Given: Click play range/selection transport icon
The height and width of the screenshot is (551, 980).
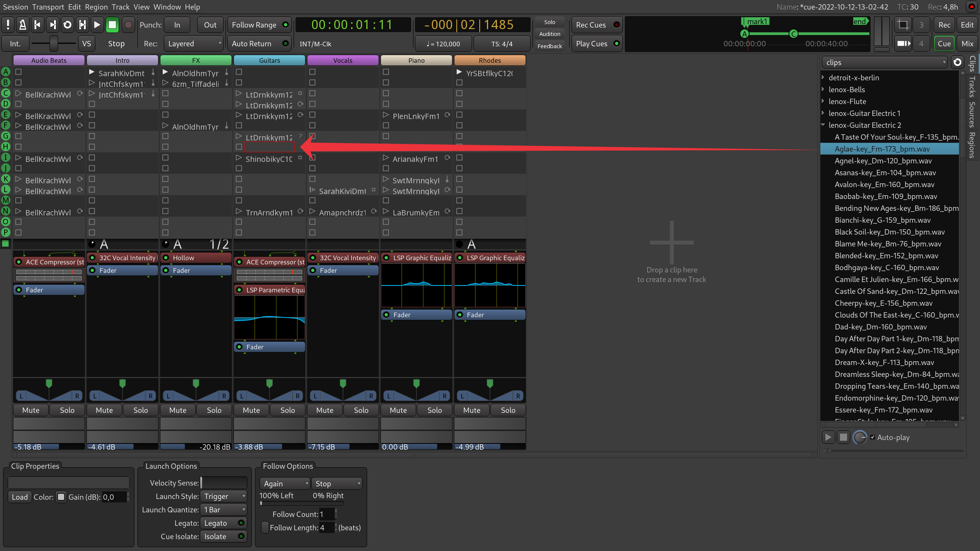Looking at the screenshot, I should 82,25.
